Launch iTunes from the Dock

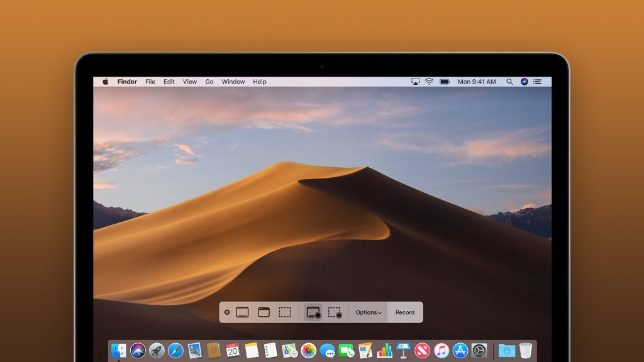click(x=441, y=351)
